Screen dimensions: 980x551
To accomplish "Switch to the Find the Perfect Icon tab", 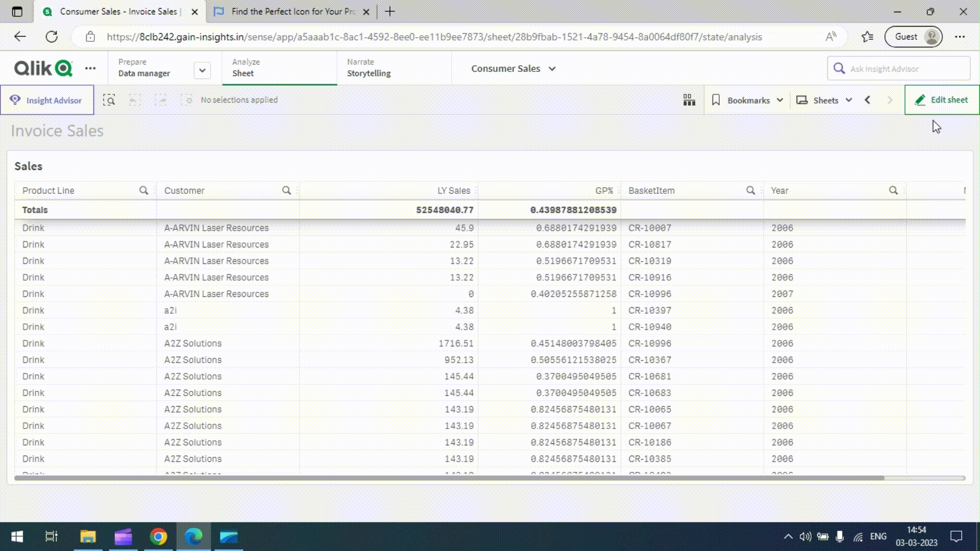I will (292, 11).
